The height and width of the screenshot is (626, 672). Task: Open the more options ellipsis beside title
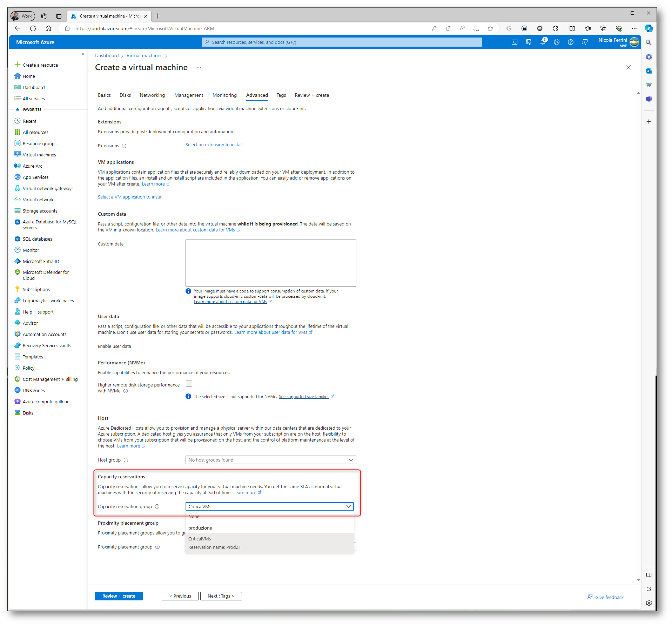(199, 67)
